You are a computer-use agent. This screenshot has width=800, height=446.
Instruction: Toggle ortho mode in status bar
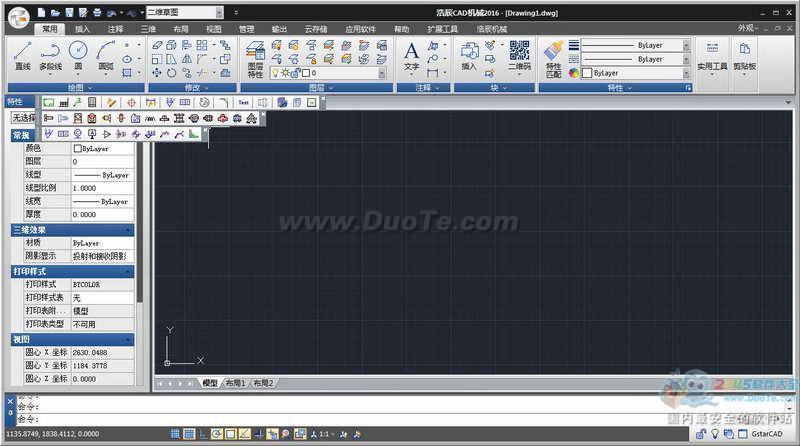point(203,434)
